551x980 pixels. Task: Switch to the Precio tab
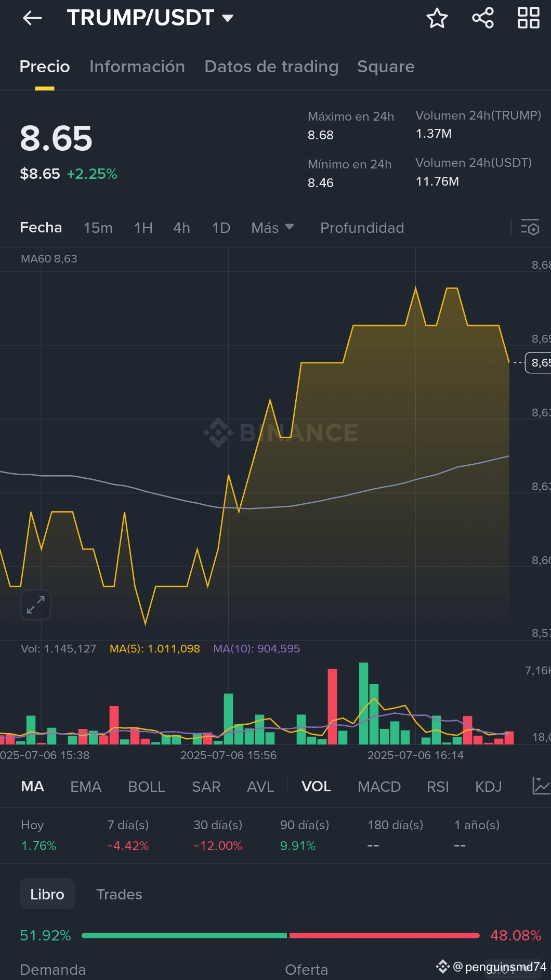[x=45, y=67]
